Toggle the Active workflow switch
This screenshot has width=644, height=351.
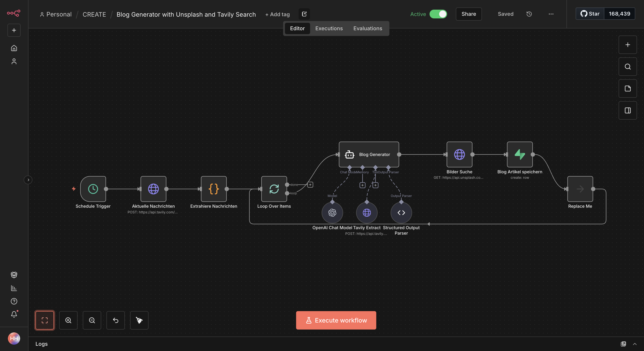point(438,14)
